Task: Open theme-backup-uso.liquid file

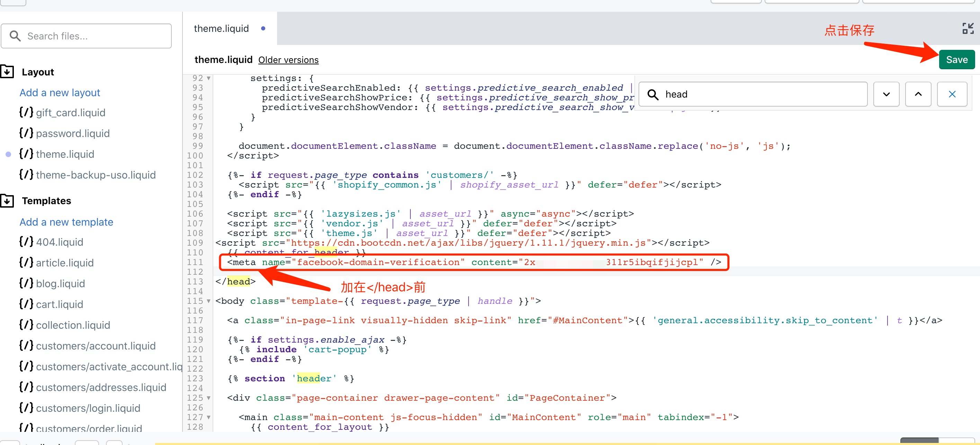Action: pos(96,175)
